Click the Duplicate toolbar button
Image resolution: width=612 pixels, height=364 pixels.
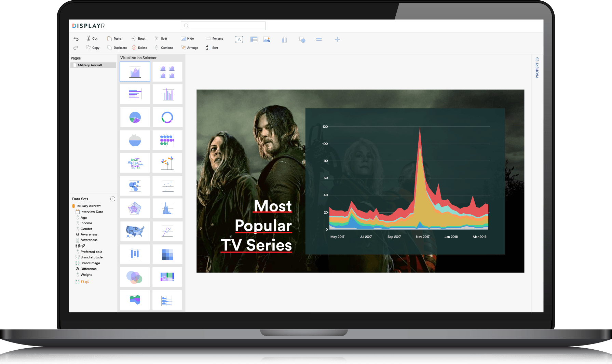click(117, 48)
